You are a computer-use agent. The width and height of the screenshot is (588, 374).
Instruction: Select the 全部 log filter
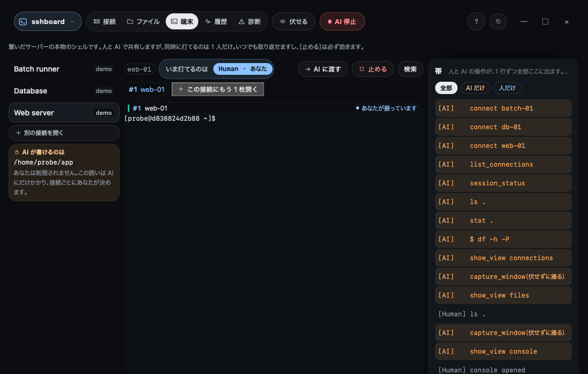pos(446,88)
